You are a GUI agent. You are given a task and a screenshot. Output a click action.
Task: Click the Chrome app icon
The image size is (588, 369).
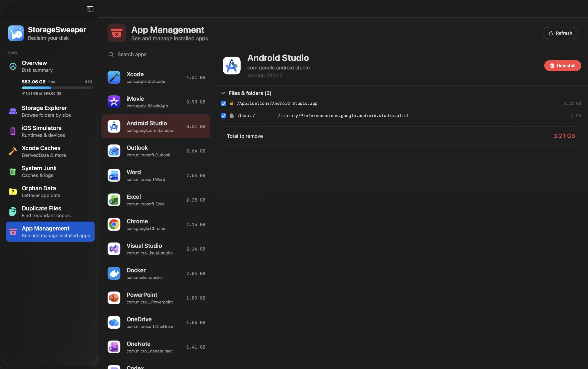click(114, 224)
